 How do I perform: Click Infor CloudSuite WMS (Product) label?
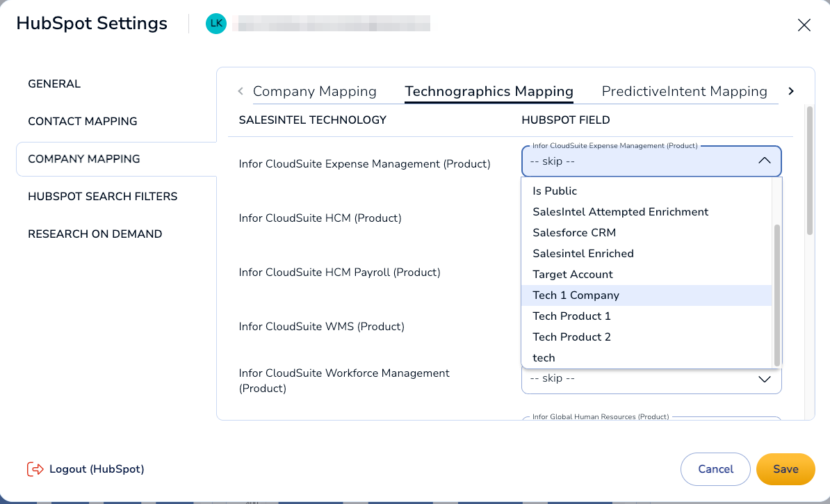tap(321, 327)
